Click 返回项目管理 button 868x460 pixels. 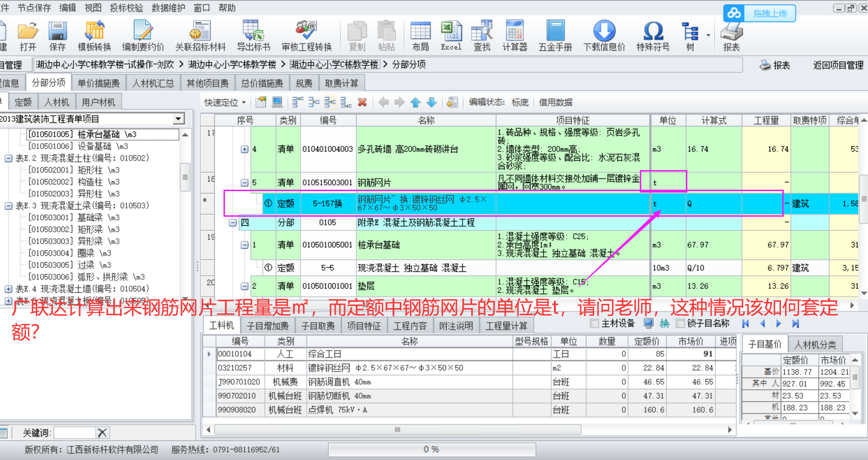838,65
